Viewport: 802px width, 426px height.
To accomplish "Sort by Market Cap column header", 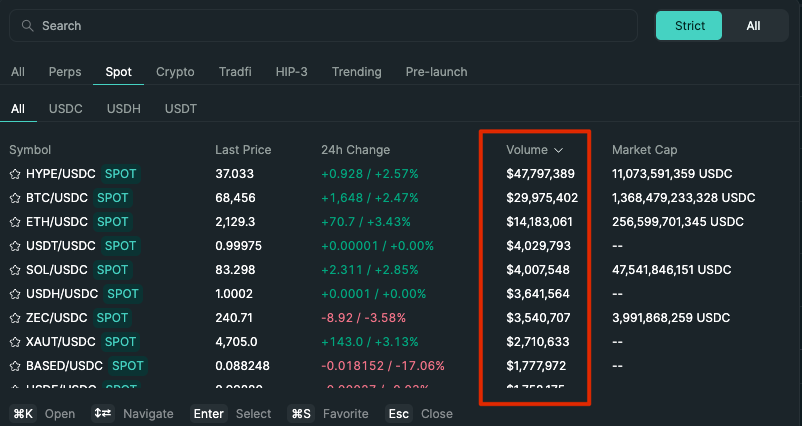I will [644, 150].
